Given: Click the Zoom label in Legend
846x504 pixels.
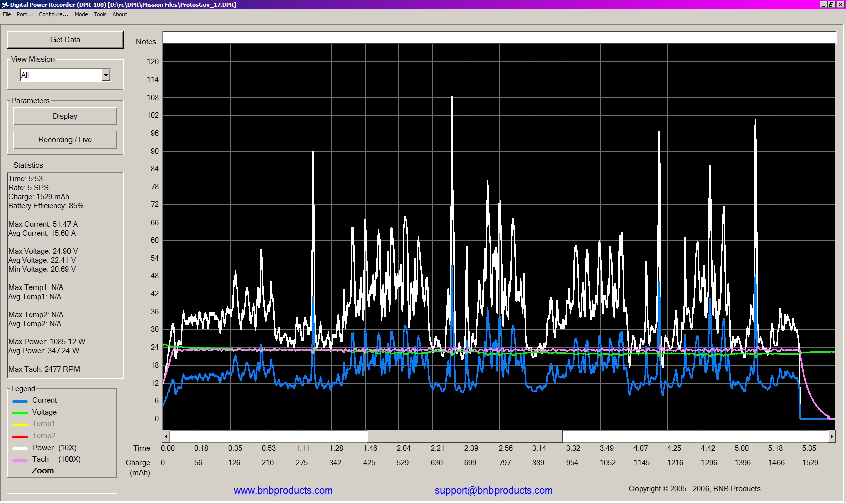Looking at the screenshot, I should (43, 471).
